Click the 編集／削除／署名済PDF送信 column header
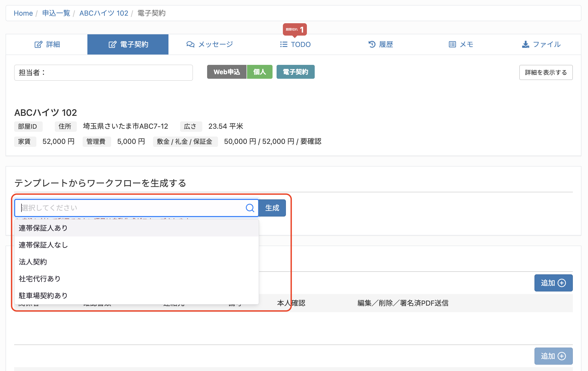 [x=403, y=303]
